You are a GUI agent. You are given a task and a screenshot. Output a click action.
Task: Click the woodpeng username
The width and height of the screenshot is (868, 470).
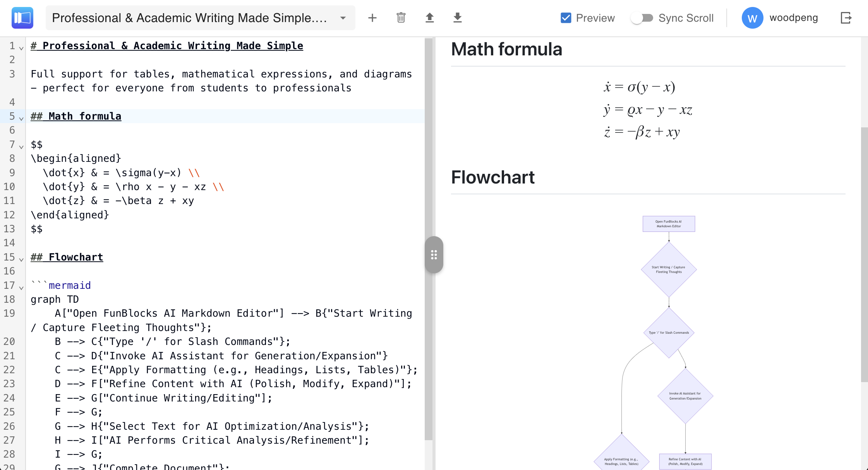pyautogui.click(x=793, y=18)
